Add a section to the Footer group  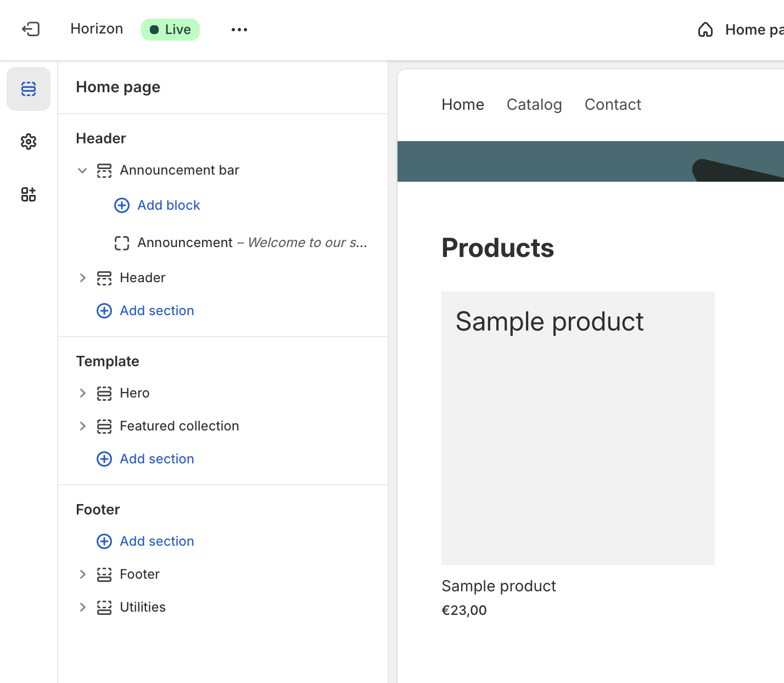coord(145,541)
